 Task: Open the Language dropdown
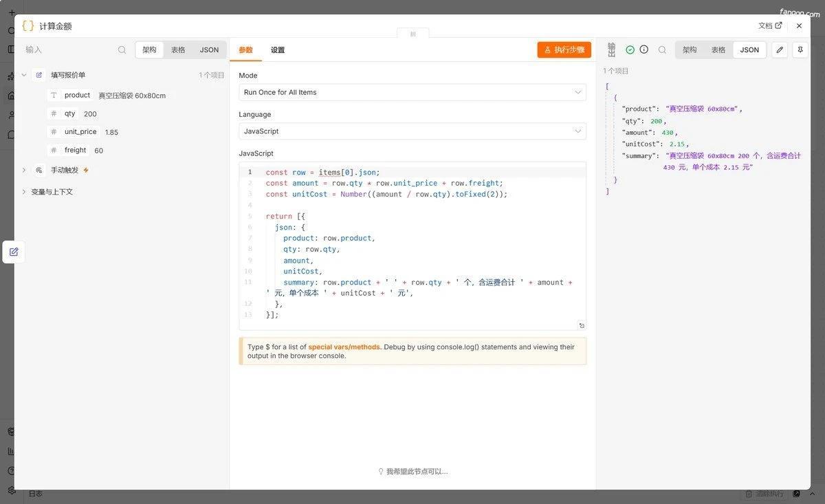[412, 131]
